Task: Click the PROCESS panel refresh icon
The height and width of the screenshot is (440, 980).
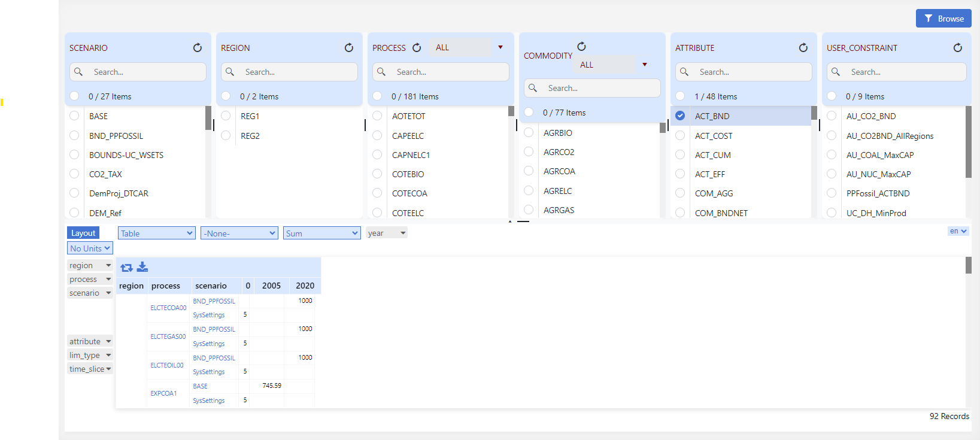Action: tap(417, 48)
